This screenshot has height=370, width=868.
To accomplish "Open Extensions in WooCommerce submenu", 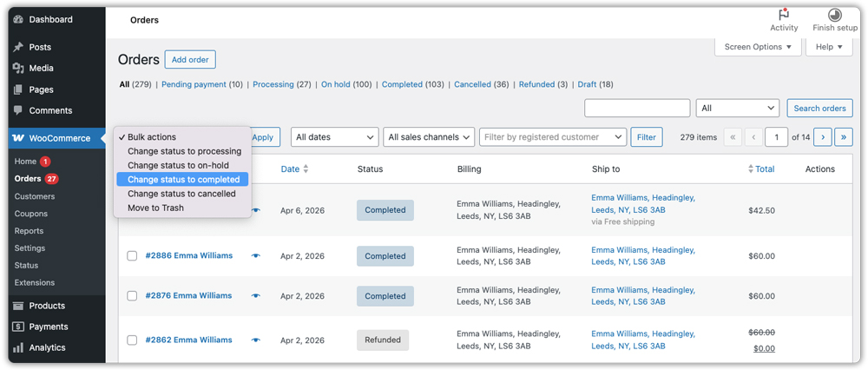I will click(35, 282).
